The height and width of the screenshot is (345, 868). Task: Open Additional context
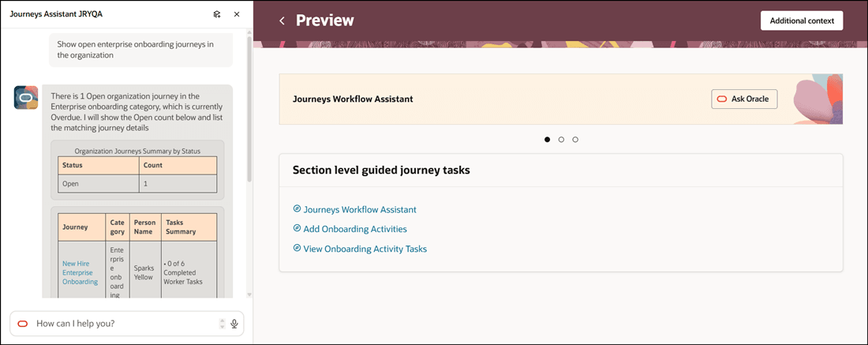pyautogui.click(x=803, y=21)
